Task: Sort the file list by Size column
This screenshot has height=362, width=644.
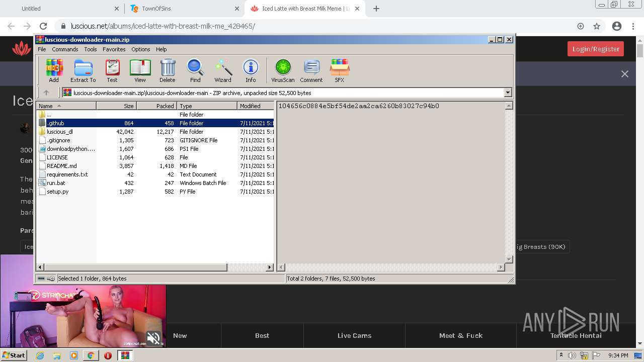Action: [116, 106]
